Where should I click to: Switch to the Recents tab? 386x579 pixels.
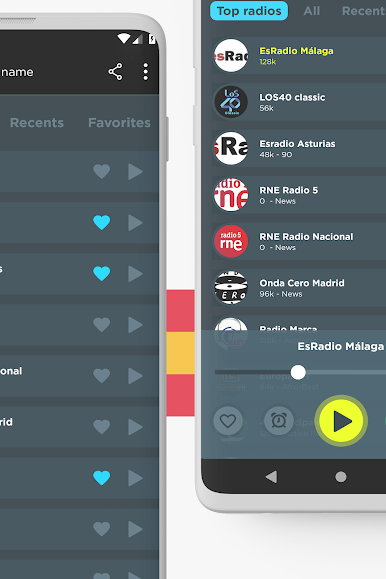(37, 123)
